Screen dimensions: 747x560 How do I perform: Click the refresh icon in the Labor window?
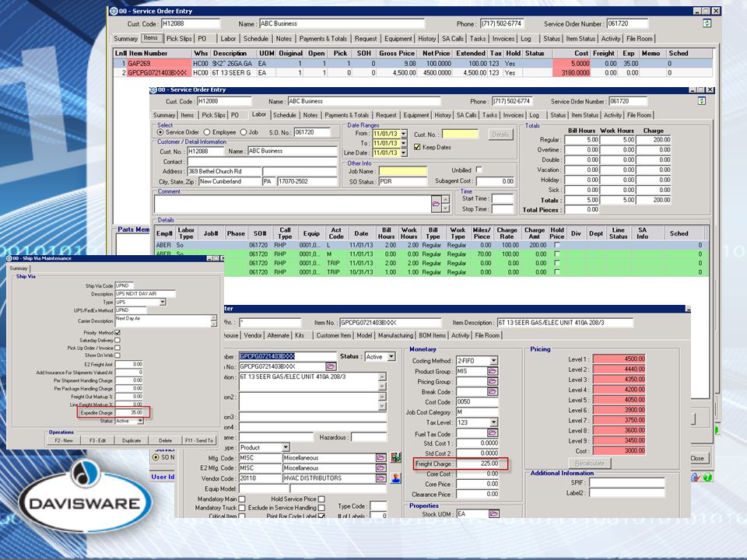pyautogui.click(x=701, y=101)
